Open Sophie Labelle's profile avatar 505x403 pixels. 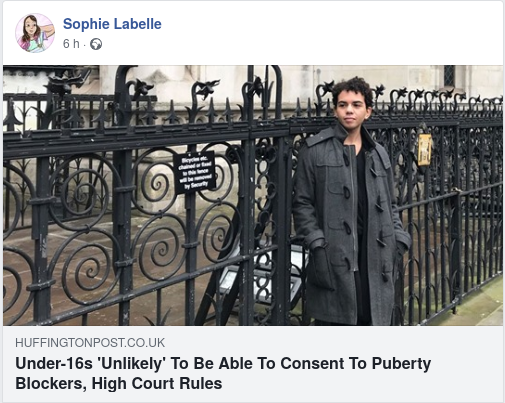[35, 33]
